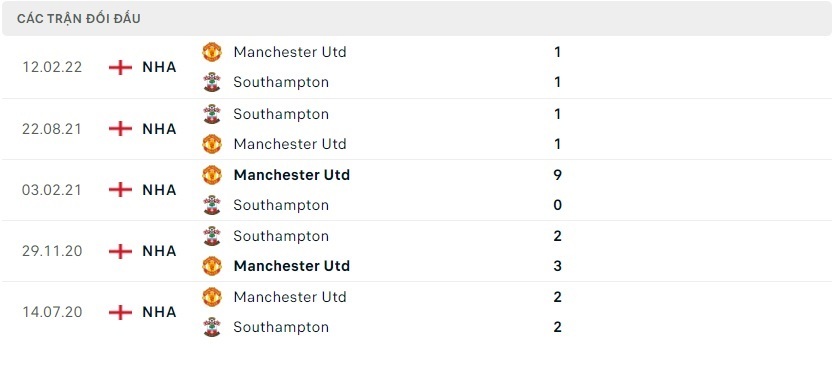Click Southampton crest in 12.02.22 match
The image size is (834, 368).
212,82
